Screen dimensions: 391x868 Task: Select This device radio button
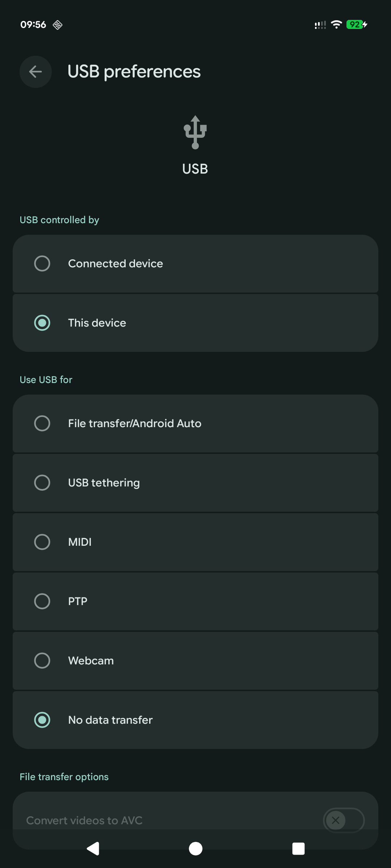click(x=42, y=323)
